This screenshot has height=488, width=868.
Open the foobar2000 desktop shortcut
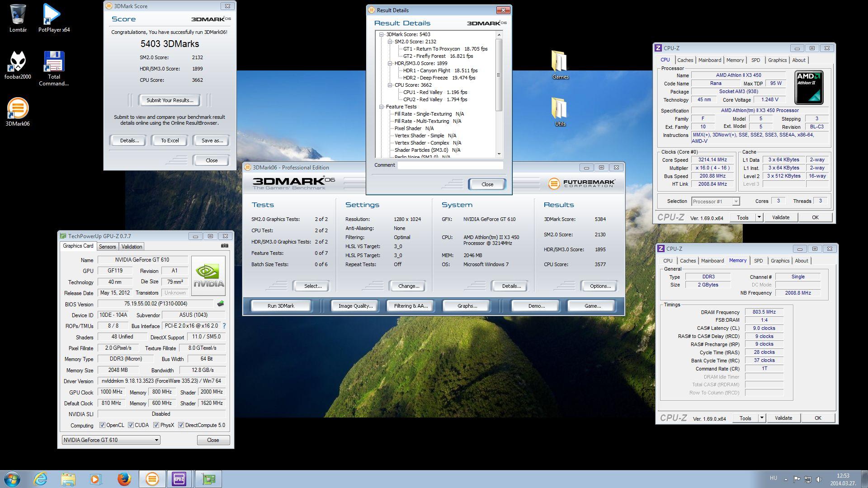[x=18, y=65]
